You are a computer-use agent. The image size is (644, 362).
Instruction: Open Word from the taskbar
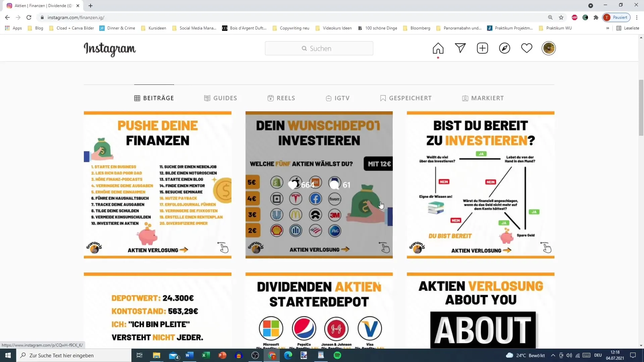point(190,355)
